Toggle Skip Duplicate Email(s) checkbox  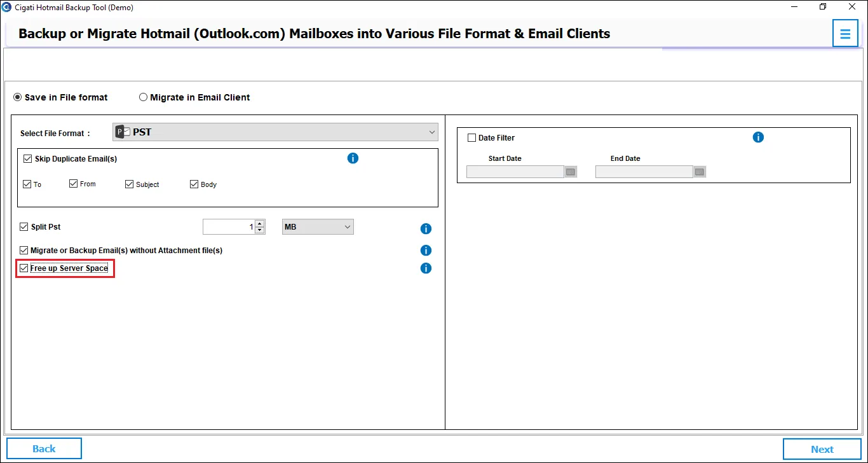[x=27, y=159]
